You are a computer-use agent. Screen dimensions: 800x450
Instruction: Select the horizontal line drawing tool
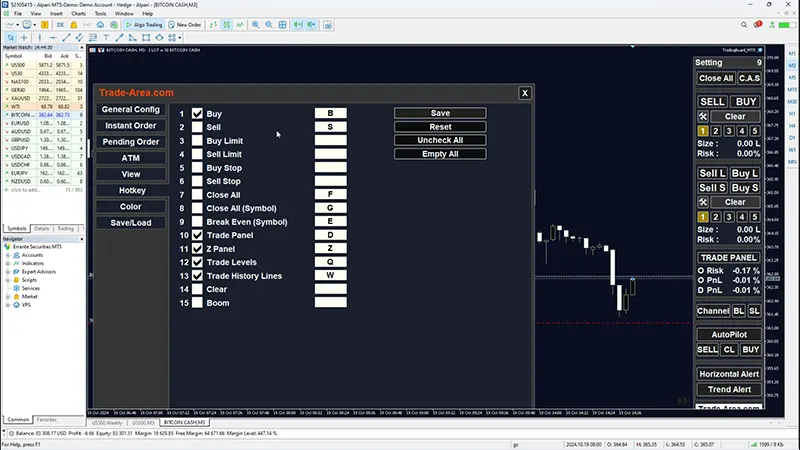point(52,38)
